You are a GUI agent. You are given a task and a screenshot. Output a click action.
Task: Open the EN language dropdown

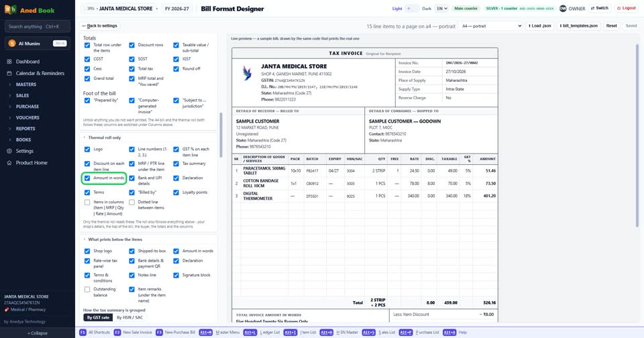pos(441,8)
